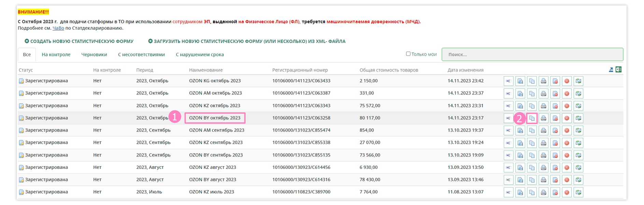Print the OZON KZ июль 2023 form
The height and width of the screenshot is (205, 644).
click(543, 192)
